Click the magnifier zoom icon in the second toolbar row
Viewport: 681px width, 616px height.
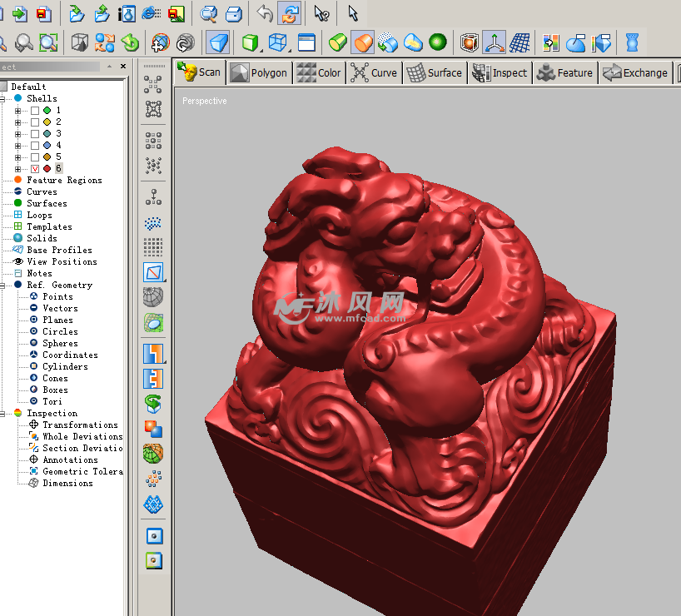[x=24, y=42]
